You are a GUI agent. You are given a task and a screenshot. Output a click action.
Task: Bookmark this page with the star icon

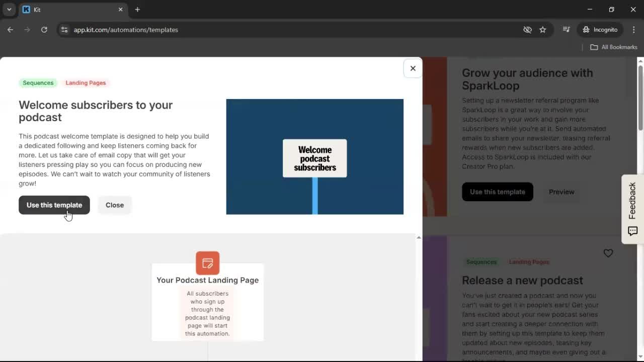point(543,30)
